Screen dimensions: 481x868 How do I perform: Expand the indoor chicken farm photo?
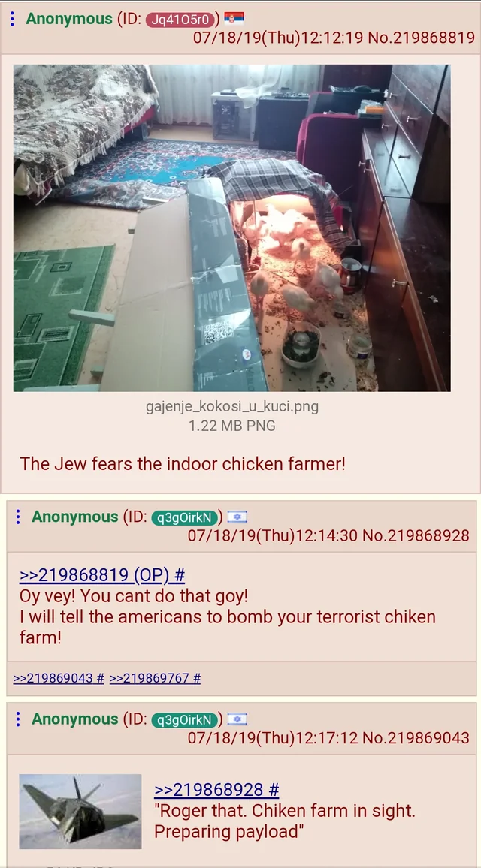[231, 228]
